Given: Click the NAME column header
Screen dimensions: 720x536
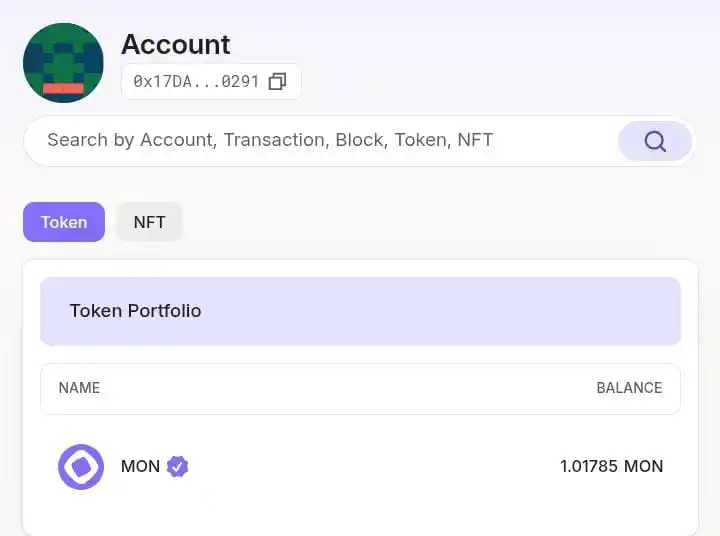Looking at the screenshot, I should (79, 388).
